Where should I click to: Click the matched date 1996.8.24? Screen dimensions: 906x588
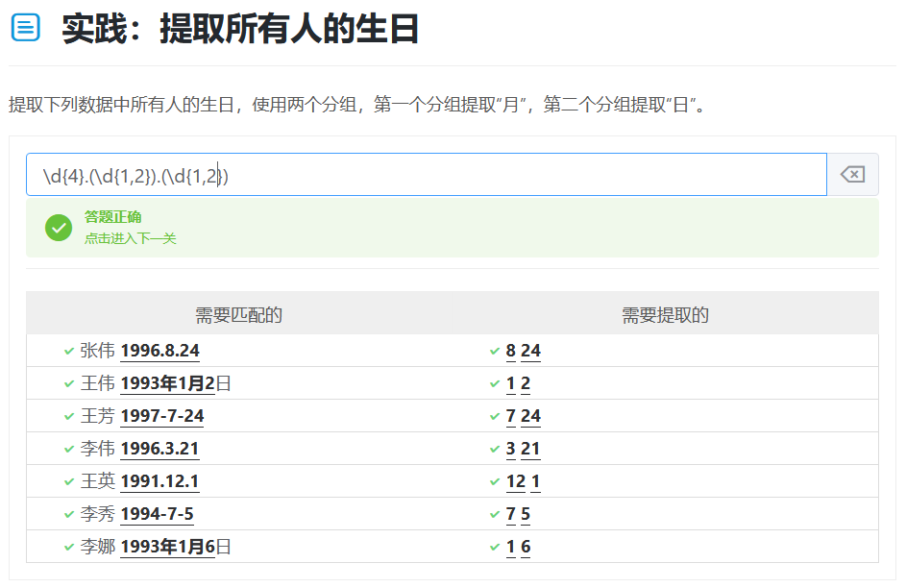[159, 352]
